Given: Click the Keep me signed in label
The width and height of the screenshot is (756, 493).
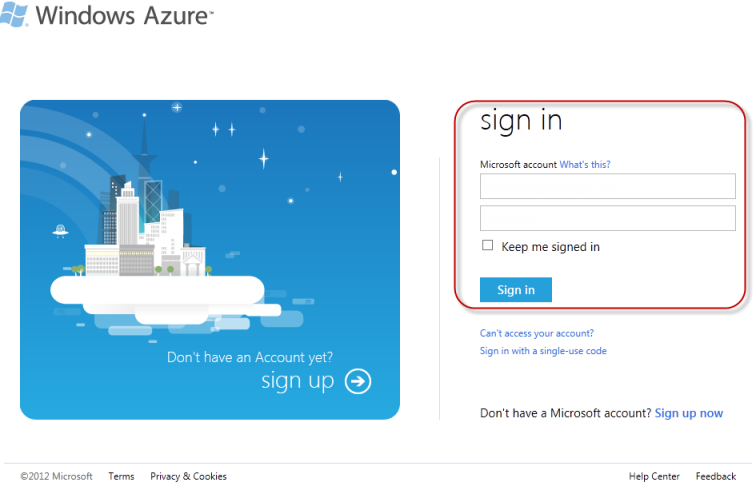Looking at the screenshot, I should [x=550, y=247].
